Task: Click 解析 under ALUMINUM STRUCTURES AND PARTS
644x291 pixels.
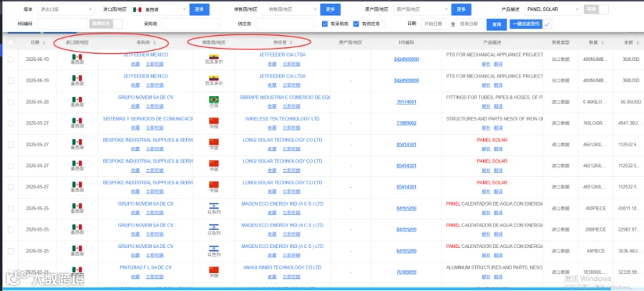Action: pyautogui.click(x=486, y=277)
